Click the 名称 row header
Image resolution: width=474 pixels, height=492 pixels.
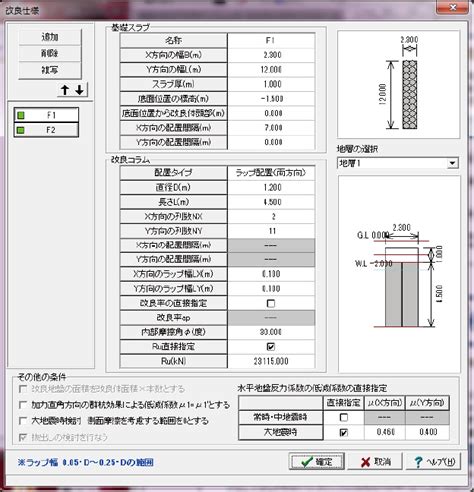tap(174, 40)
